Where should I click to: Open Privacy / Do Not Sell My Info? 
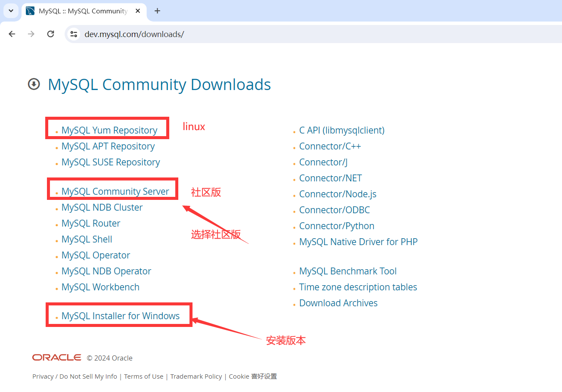click(x=75, y=376)
